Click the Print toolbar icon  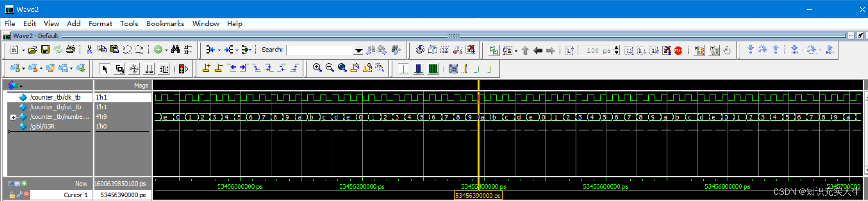point(70,50)
